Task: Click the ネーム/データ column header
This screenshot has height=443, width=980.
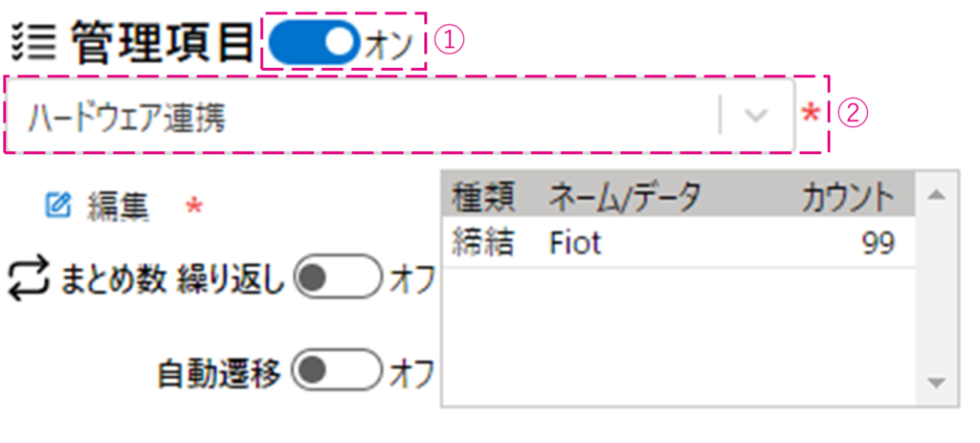Action: coord(624,196)
